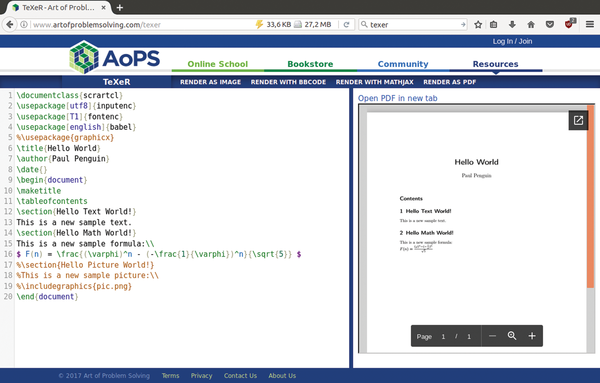Click the memory usage disk icon
Image resolution: width=600 pixels, height=383 pixels.
298,24
